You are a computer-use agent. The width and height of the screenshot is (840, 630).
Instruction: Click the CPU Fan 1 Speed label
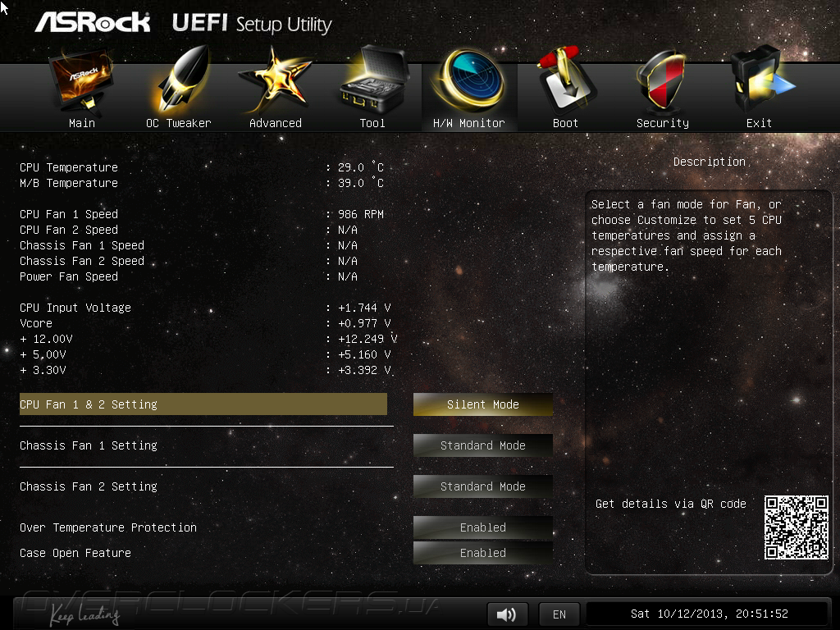[x=69, y=214]
